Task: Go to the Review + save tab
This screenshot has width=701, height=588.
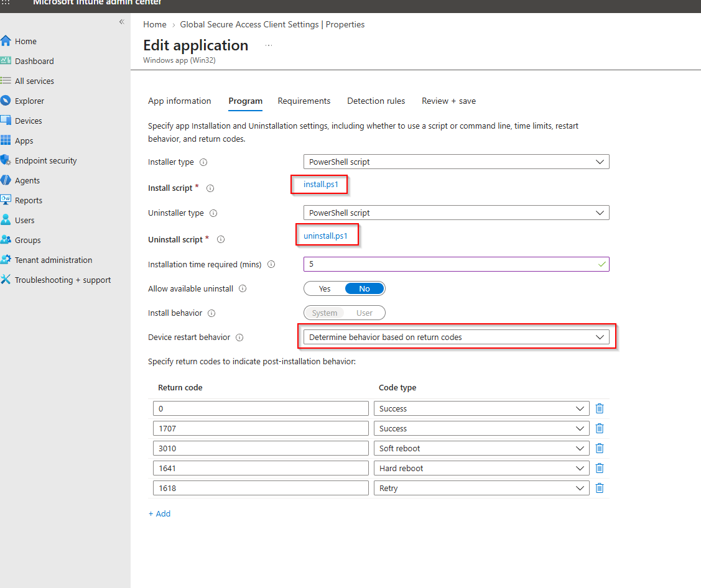Action: point(449,101)
